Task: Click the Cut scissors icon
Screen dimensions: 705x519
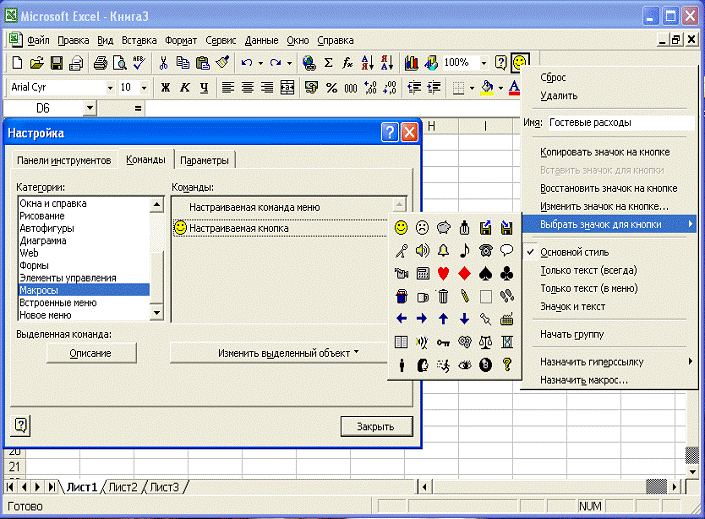Action: pyautogui.click(x=163, y=63)
